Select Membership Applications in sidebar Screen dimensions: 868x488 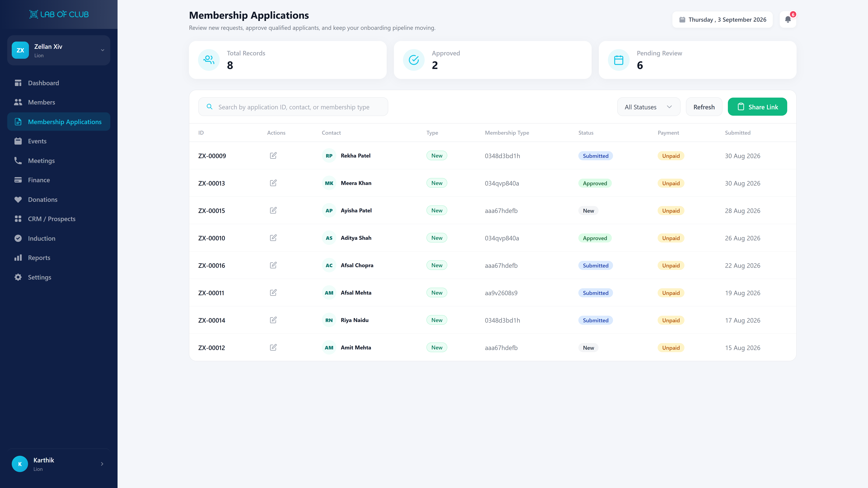pyautogui.click(x=59, y=122)
